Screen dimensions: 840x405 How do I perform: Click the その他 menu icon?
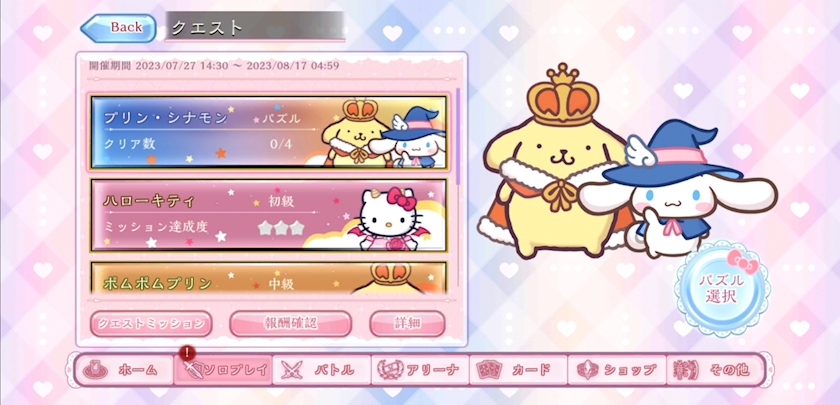(x=686, y=370)
